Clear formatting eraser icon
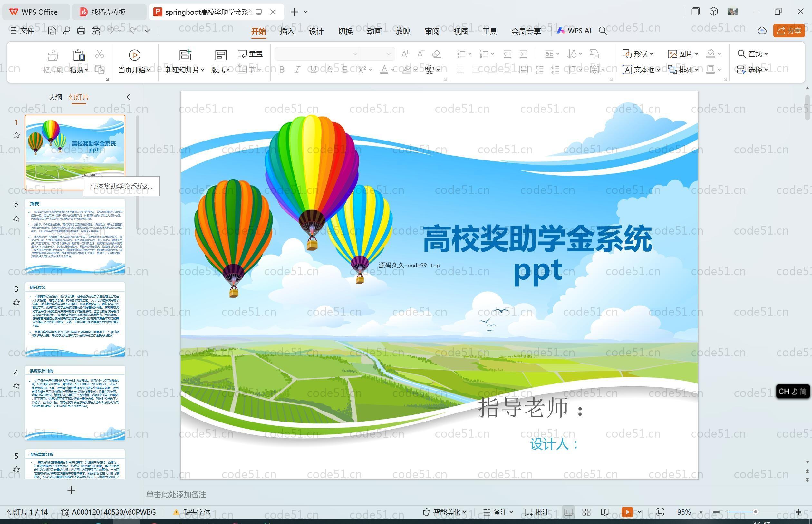Viewport: 812px width, 524px height. [x=436, y=54]
